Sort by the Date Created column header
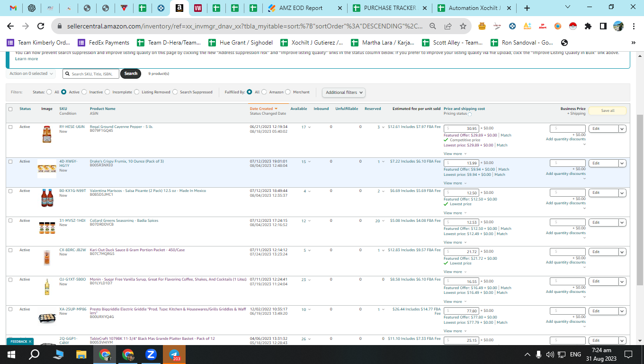 [263, 109]
